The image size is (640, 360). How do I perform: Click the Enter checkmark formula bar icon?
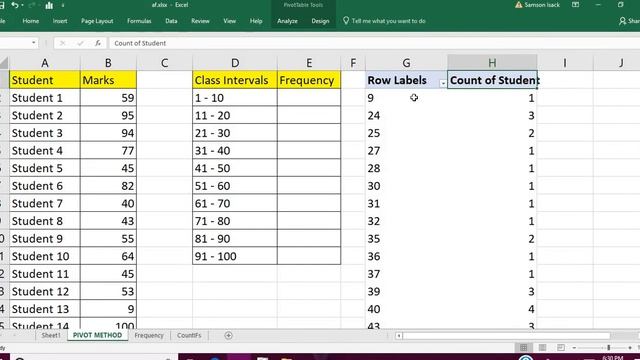coord(80,43)
